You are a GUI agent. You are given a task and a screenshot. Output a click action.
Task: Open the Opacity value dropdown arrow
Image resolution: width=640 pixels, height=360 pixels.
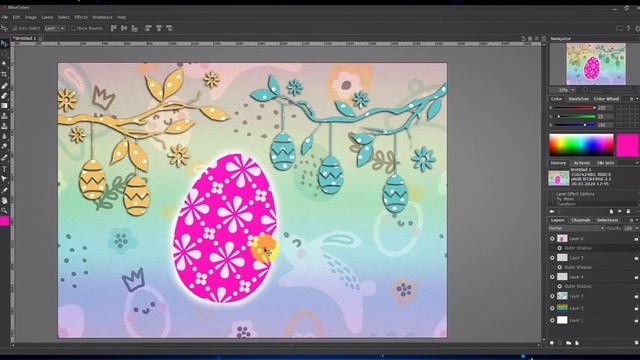coord(638,228)
